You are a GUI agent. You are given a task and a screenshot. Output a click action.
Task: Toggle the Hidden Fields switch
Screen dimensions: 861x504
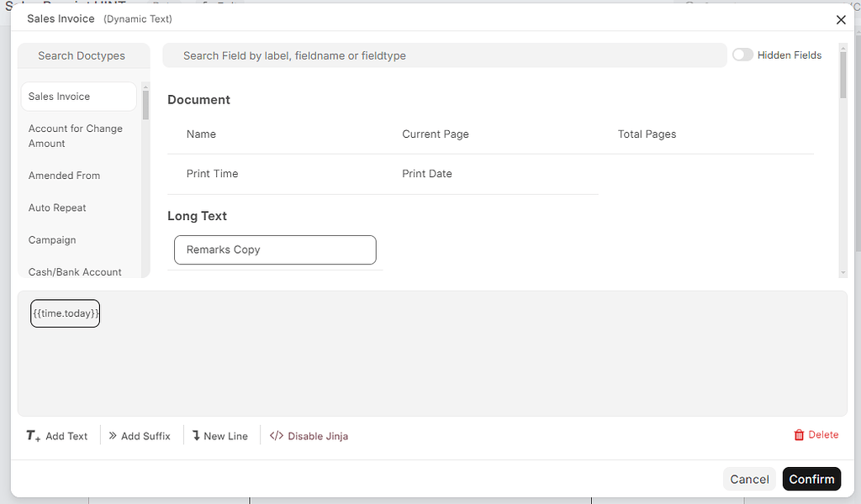point(742,55)
